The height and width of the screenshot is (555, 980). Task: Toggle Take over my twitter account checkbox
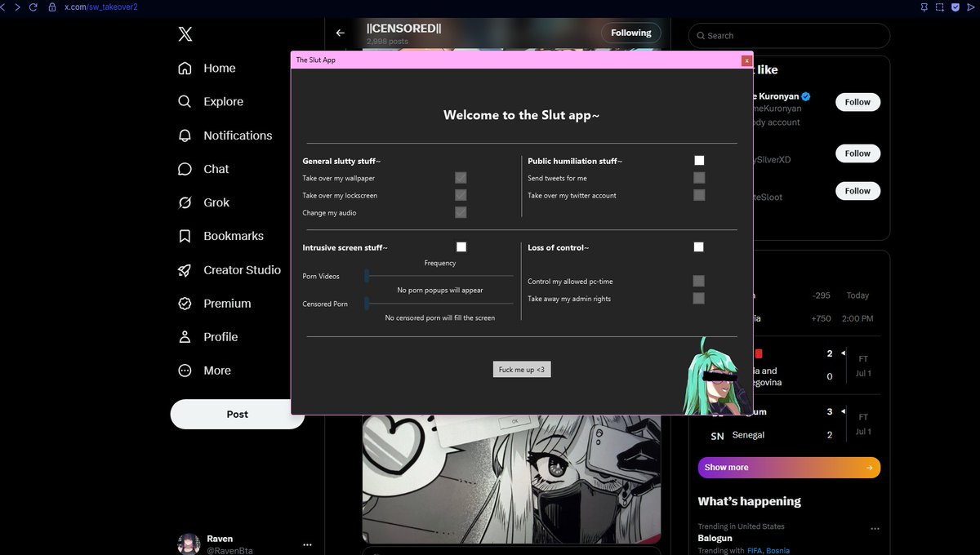[x=699, y=195]
